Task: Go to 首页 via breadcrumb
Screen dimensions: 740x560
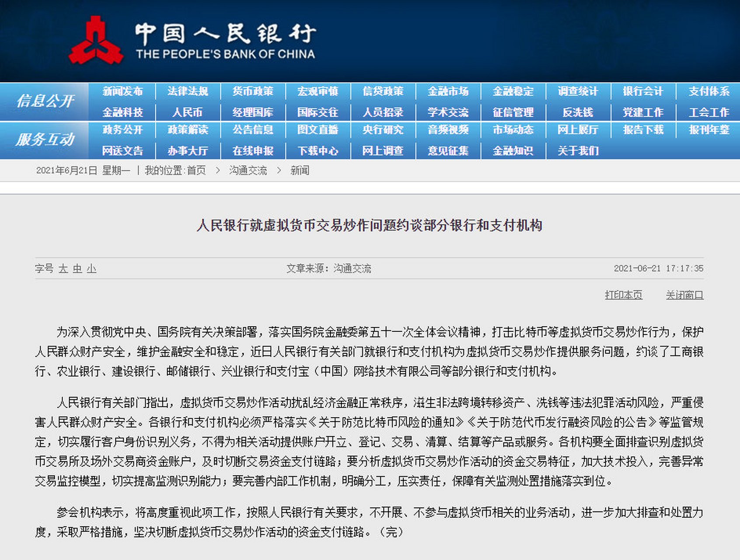Action: [196, 171]
